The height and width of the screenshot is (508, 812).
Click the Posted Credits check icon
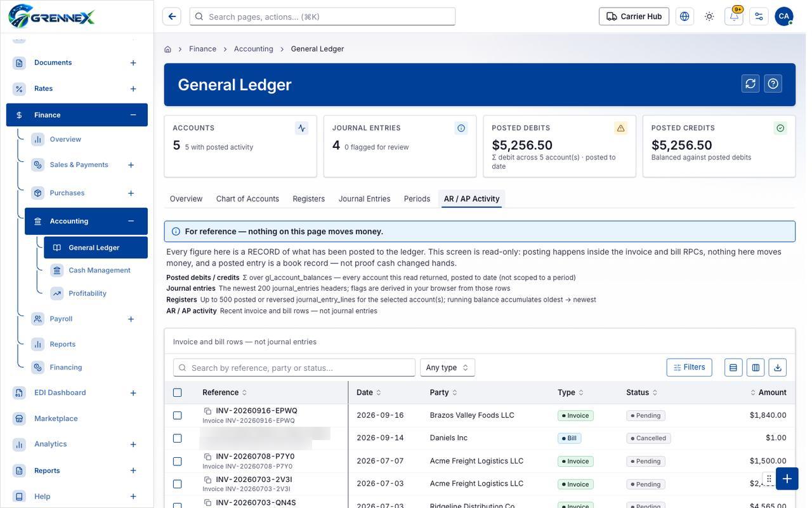pyautogui.click(x=780, y=128)
